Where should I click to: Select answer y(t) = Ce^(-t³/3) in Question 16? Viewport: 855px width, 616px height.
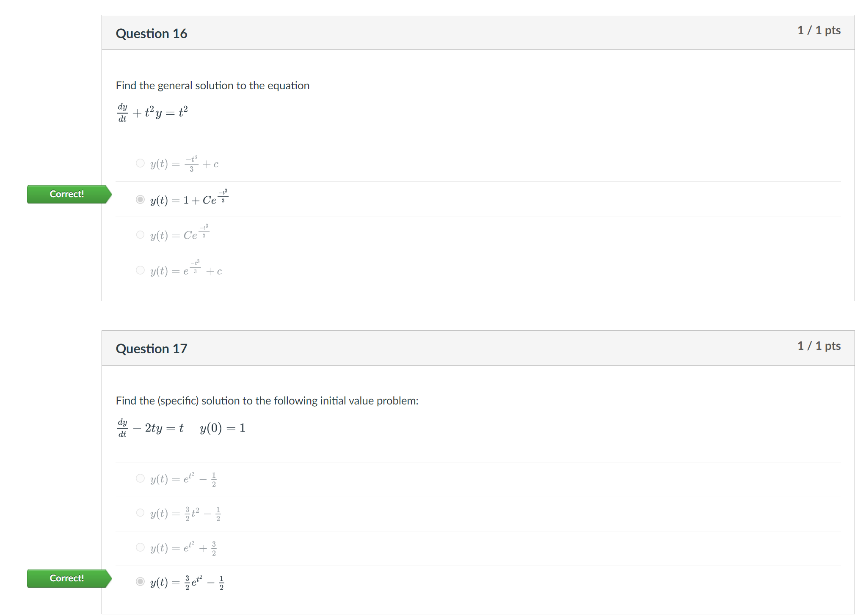click(140, 234)
